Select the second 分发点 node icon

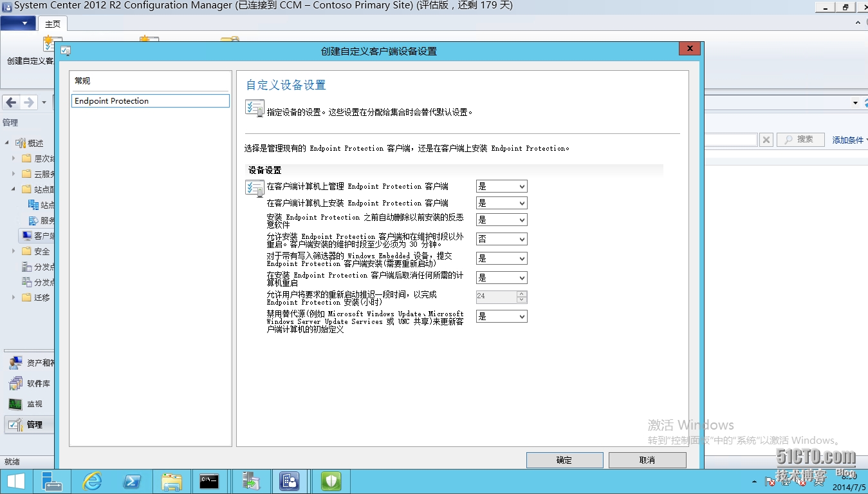(26, 282)
